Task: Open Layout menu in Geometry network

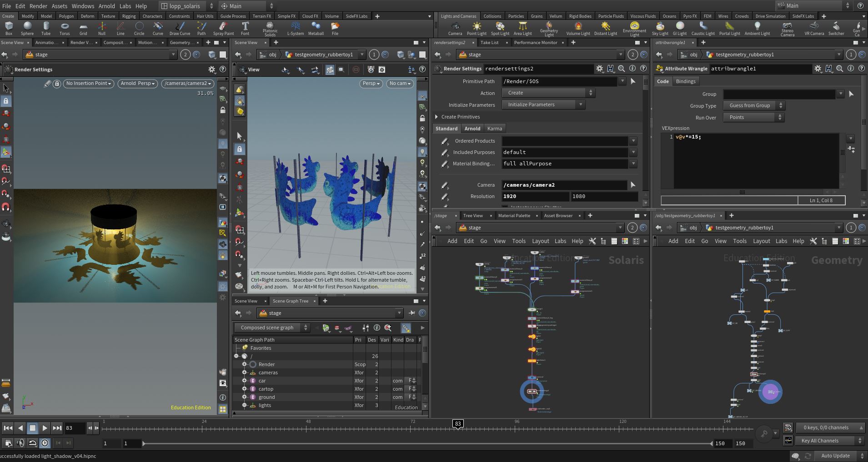Action: [761, 241]
